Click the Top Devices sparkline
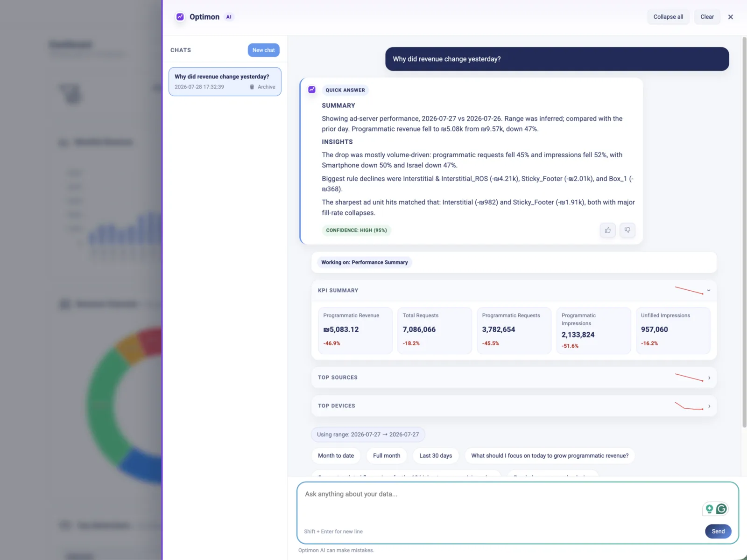This screenshot has height=560, width=747. tap(689, 406)
